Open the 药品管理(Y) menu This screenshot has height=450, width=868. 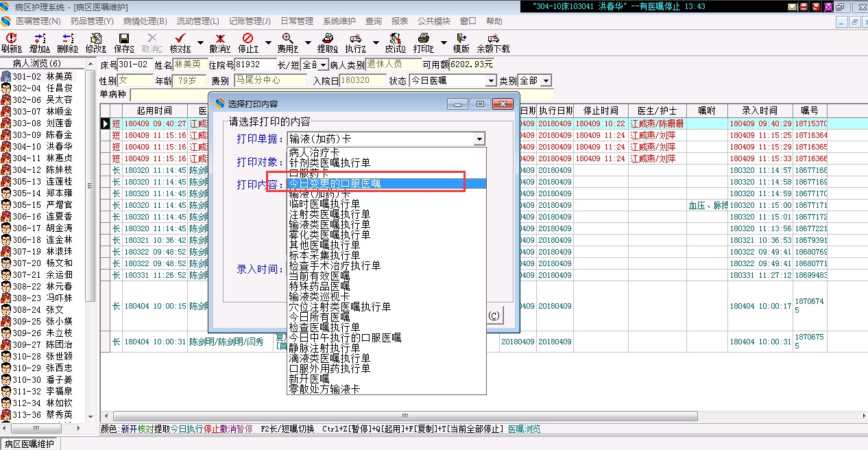[92, 21]
